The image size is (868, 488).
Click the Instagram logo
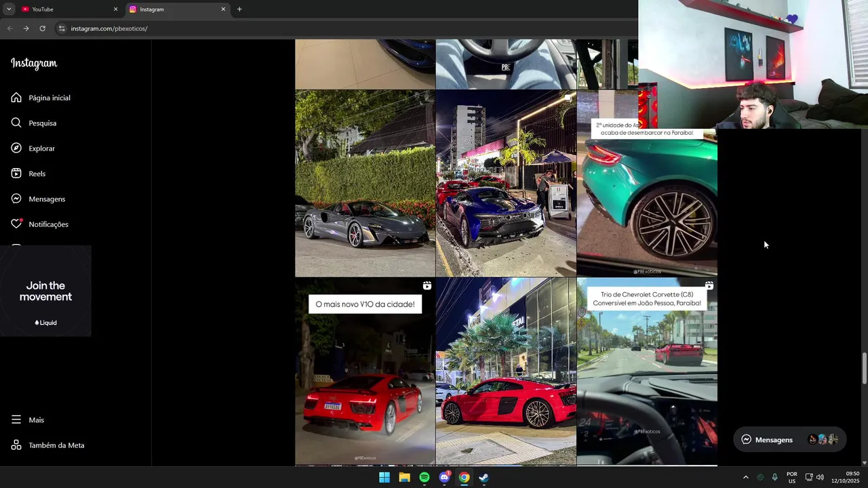click(x=34, y=64)
